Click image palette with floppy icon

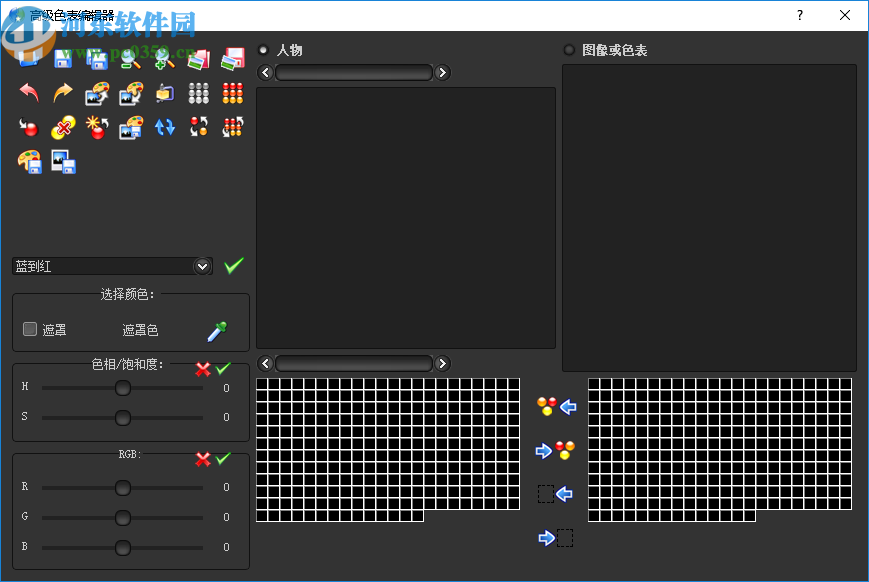(x=131, y=127)
